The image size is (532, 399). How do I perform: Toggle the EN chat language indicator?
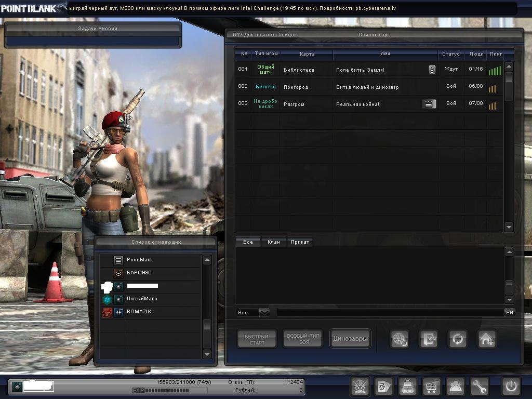click(509, 313)
